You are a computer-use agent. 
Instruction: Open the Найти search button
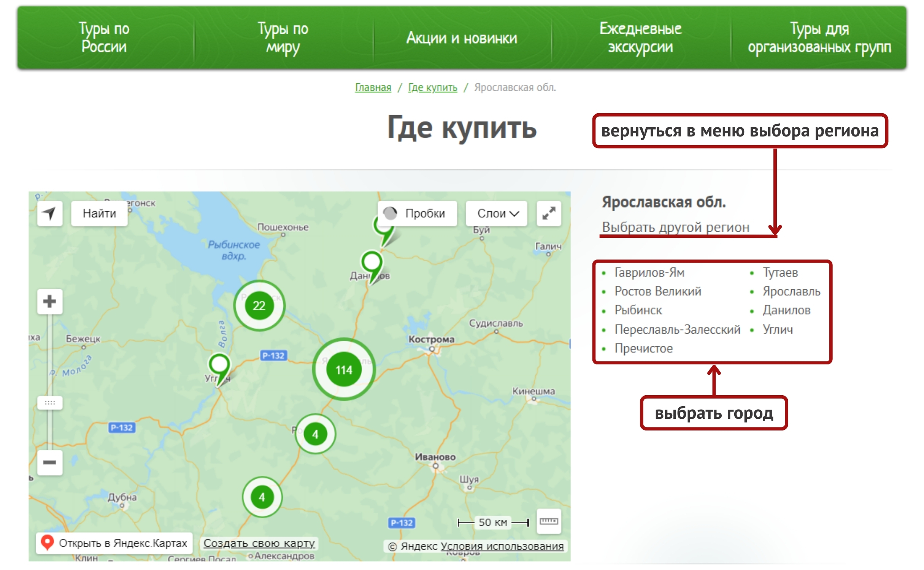coord(99,214)
